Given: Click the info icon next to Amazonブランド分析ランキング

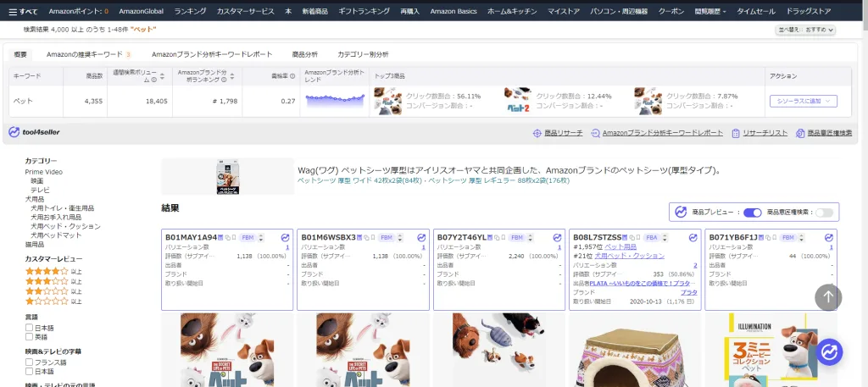Looking at the screenshot, I should (224, 80).
